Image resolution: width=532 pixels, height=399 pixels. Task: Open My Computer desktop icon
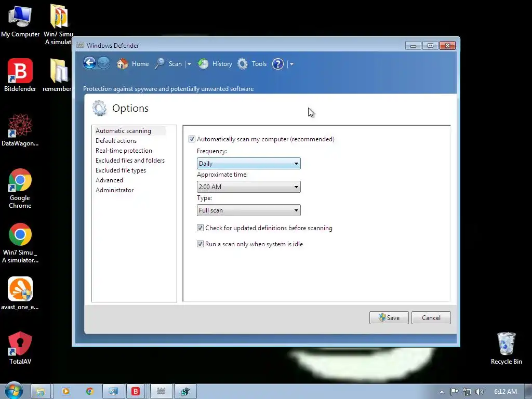click(x=20, y=21)
